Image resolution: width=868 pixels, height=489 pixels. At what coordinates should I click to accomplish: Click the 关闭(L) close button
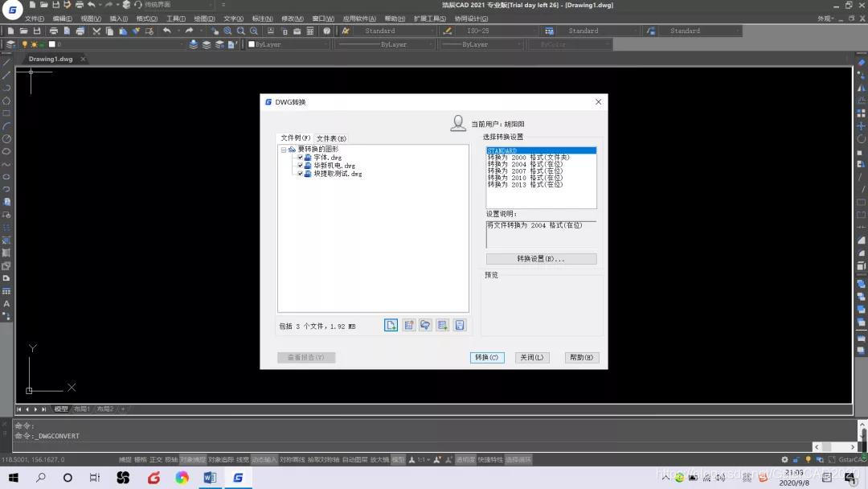tap(531, 358)
